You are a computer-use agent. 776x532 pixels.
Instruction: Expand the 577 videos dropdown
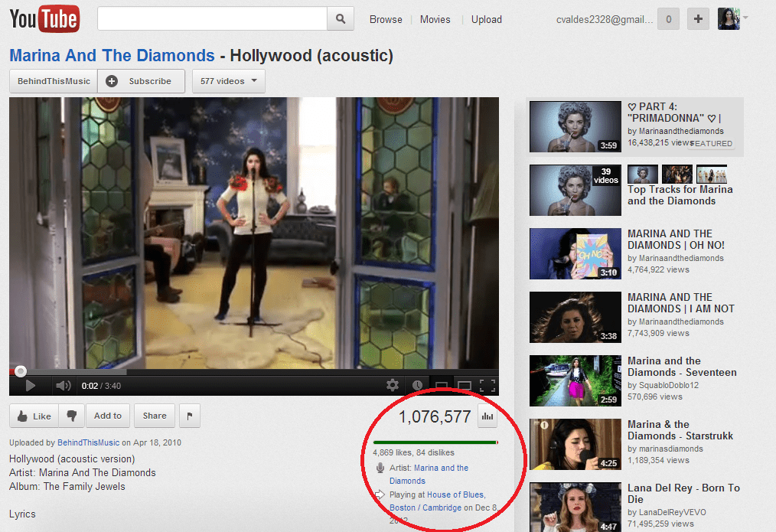(229, 81)
